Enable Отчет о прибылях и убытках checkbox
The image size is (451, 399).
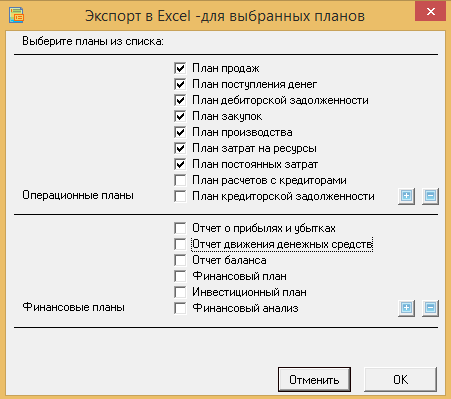point(180,228)
